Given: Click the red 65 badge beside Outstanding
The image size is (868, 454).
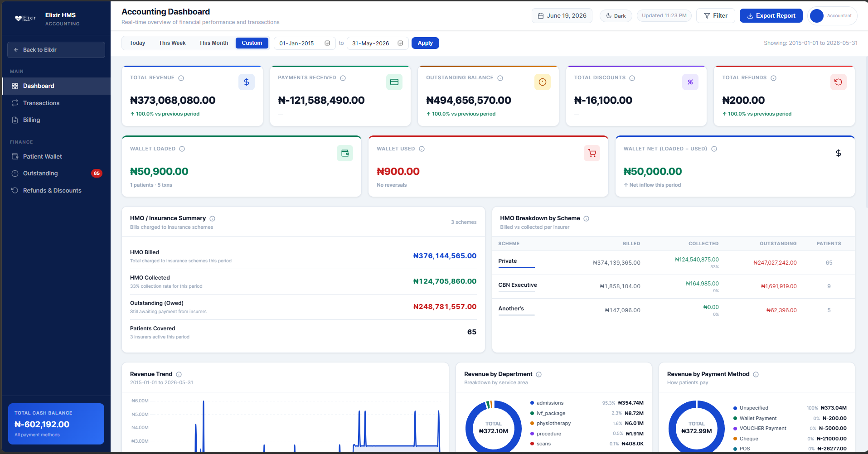Looking at the screenshot, I should tap(97, 173).
